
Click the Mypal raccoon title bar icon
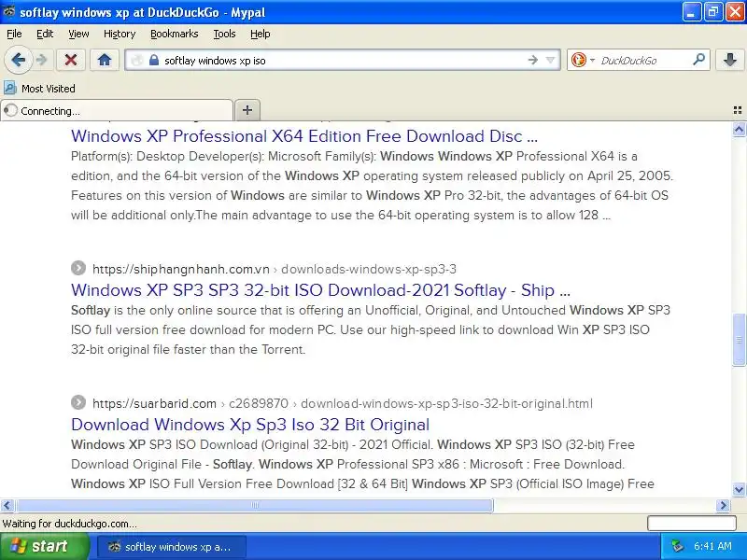[8, 11]
